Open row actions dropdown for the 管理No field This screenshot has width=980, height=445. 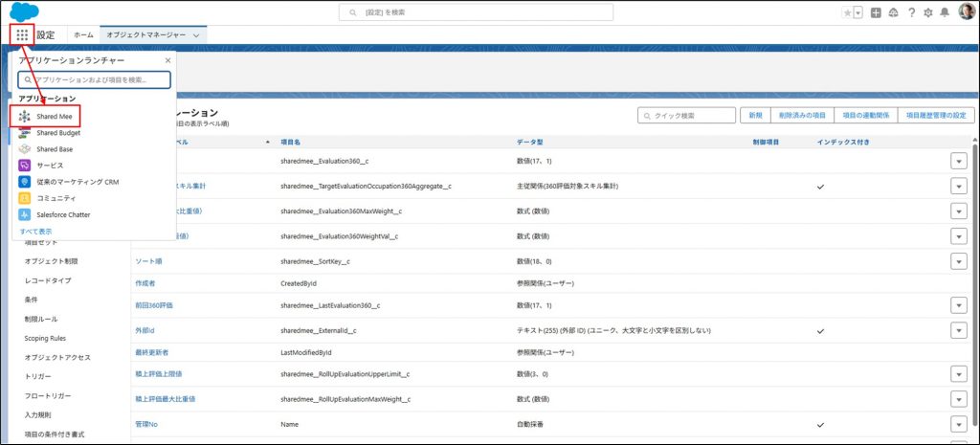coord(959,424)
